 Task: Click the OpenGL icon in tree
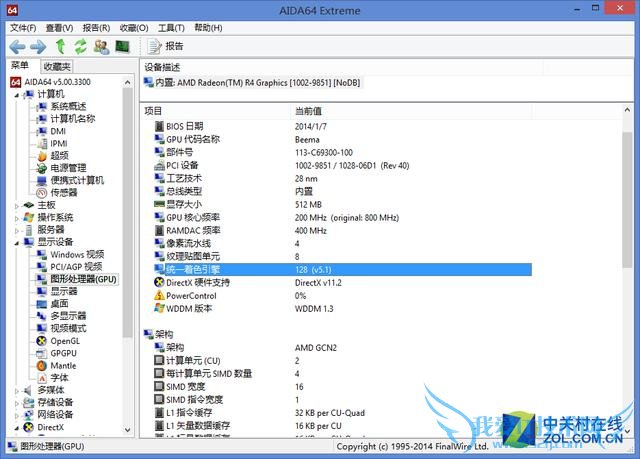pyautogui.click(x=42, y=341)
